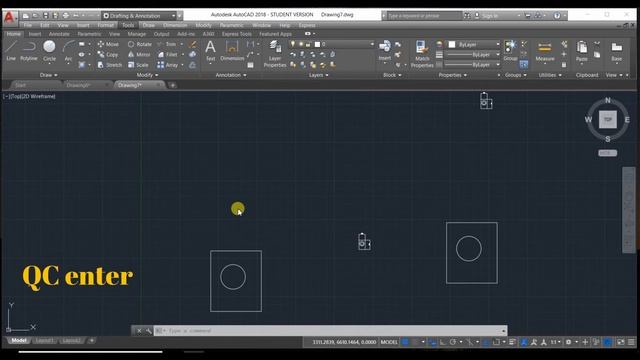The height and width of the screenshot is (360, 640).
Task: Click the keyword search field
Action: pyautogui.click(x=424, y=16)
